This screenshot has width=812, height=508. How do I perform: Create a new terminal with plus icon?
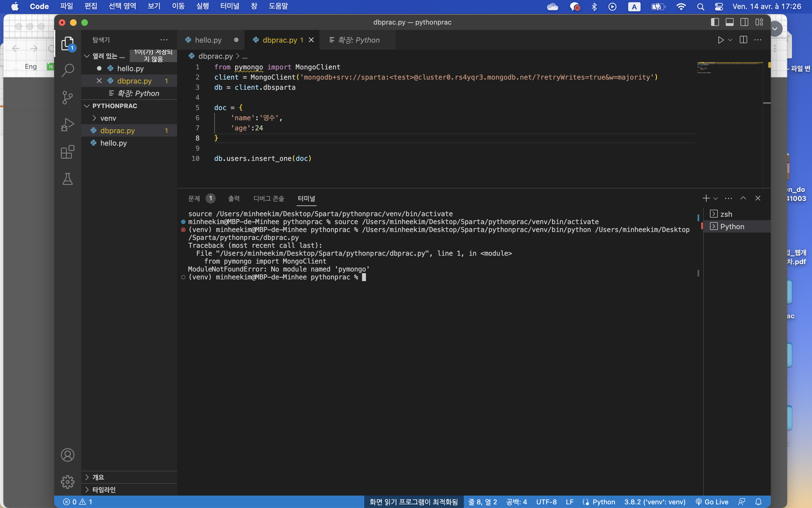tap(706, 198)
